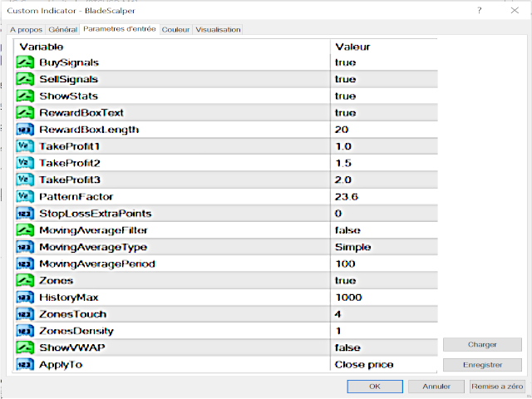
Task: Open the MovingAverageType Simple value dropdown
Action: [352, 247]
